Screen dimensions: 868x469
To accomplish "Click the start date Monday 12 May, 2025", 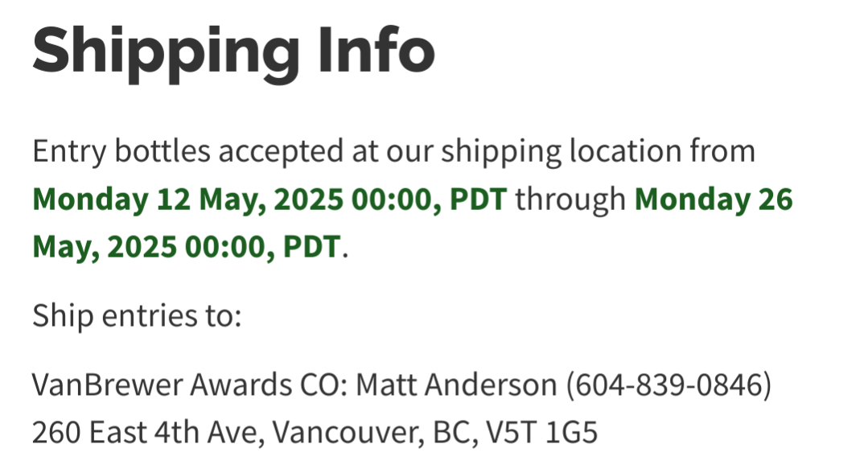I will tap(188, 200).
